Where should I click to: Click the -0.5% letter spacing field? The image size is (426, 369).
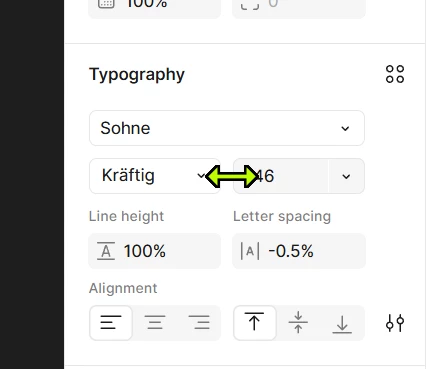(x=299, y=251)
